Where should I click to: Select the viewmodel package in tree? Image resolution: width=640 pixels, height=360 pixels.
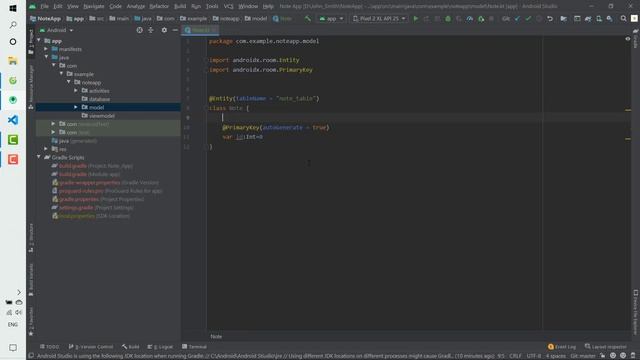point(102,116)
